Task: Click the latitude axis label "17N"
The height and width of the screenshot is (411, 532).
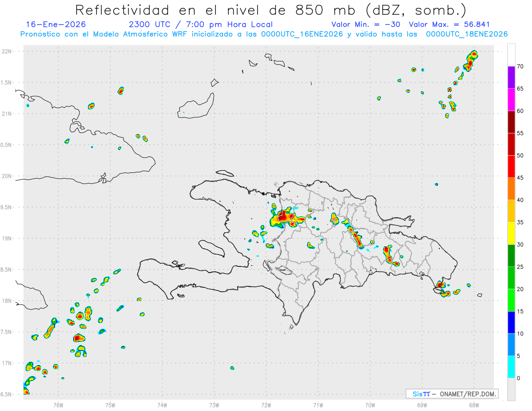Action: 7,363
